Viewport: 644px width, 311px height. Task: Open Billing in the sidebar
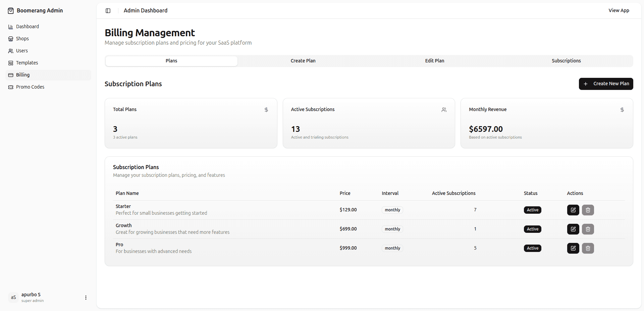(48, 75)
